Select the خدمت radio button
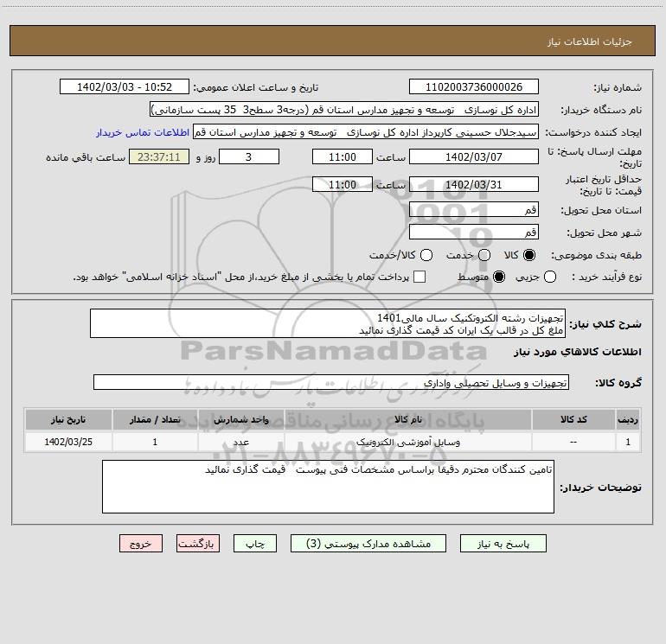 (x=484, y=255)
